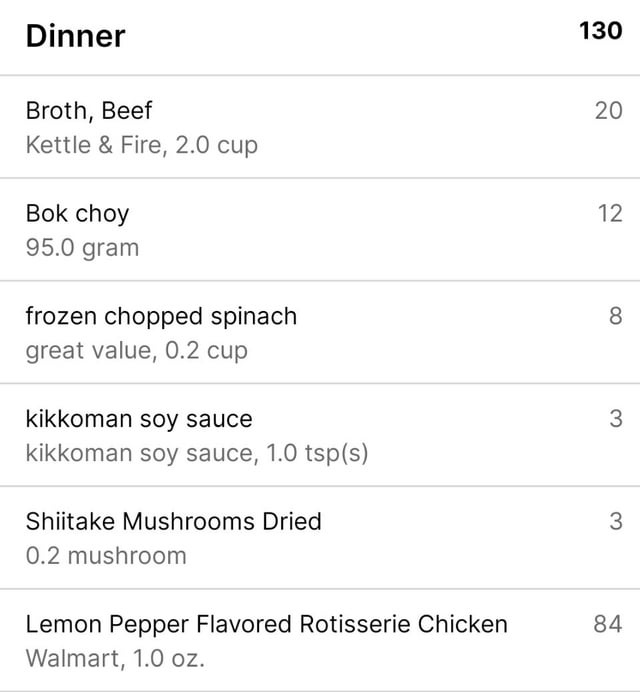
Task: Open frozen chopped spinach entry
Action: [x=320, y=332]
